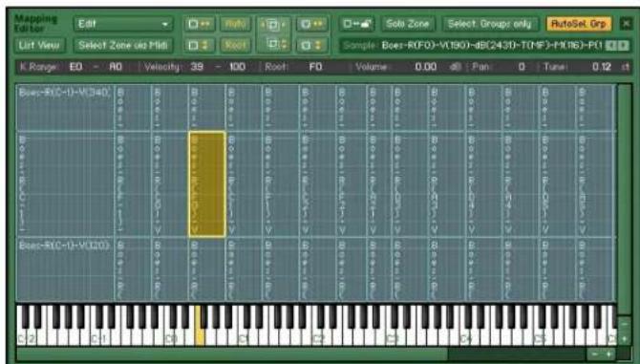The width and height of the screenshot is (640, 364).
Task: Select the Boes-R(C-1)-V(340) top-left zone
Action: pos(65,108)
